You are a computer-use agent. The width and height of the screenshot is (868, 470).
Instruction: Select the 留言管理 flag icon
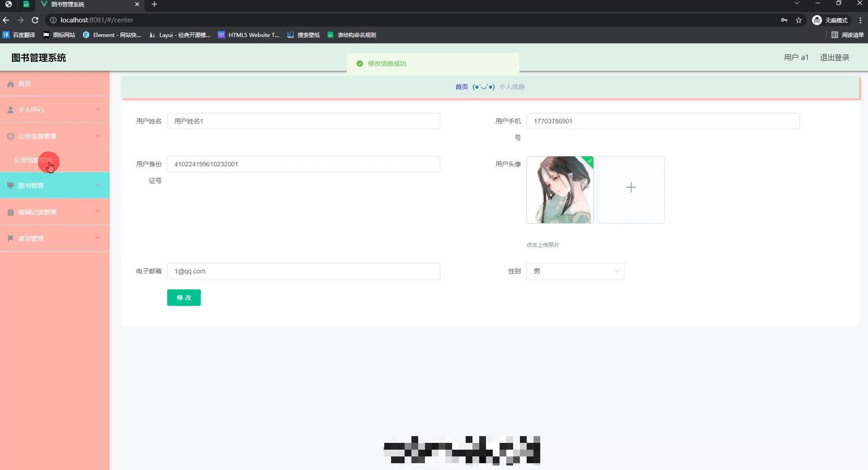point(10,238)
